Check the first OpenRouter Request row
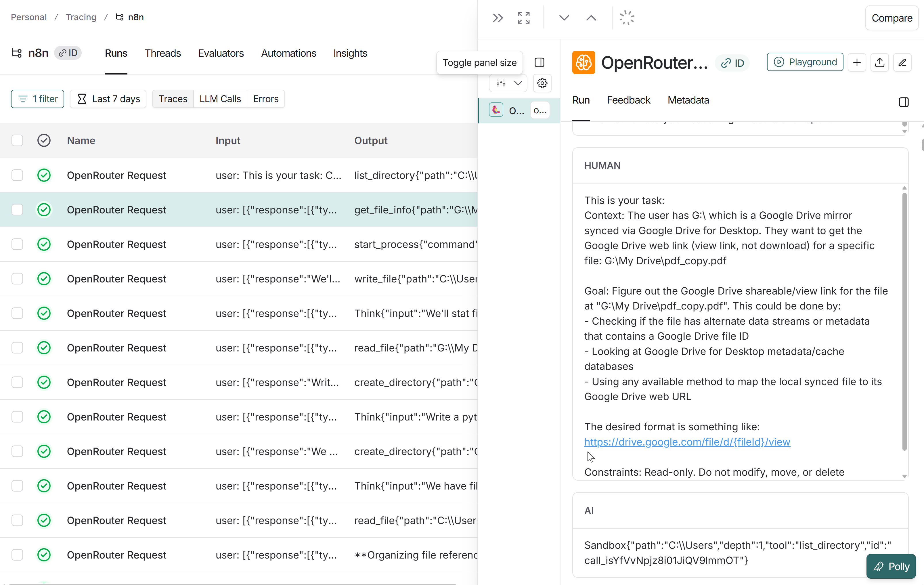This screenshot has width=924, height=585. pyautogui.click(x=17, y=175)
